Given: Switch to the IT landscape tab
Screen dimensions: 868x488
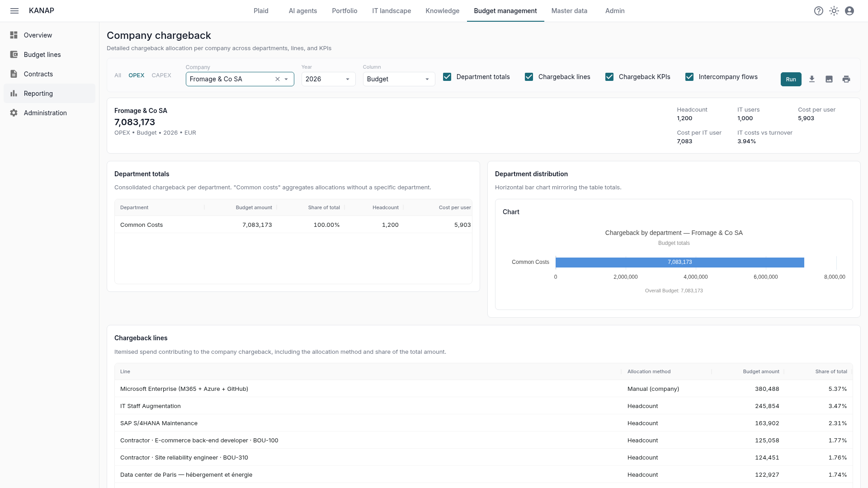Looking at the screenshot, I should tap(392, 11).
